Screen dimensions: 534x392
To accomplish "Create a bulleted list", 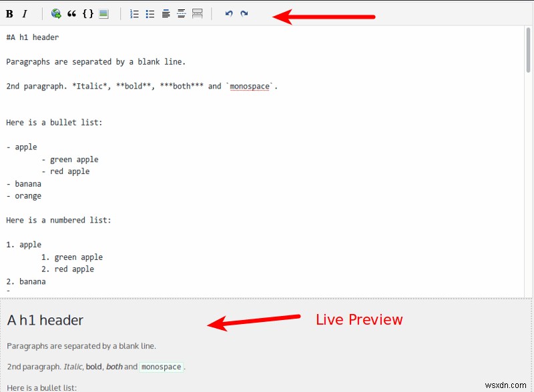I will (x=150, y=13).
